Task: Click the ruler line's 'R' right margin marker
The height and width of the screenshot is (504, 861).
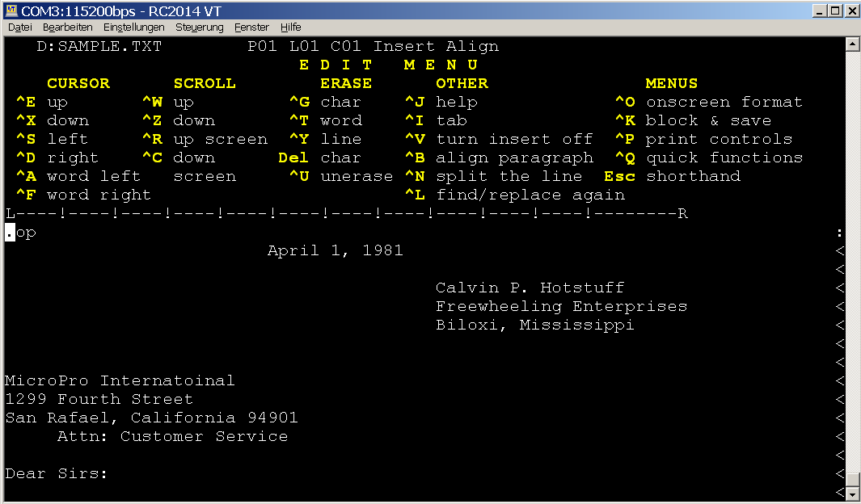Action: point(682,213)
